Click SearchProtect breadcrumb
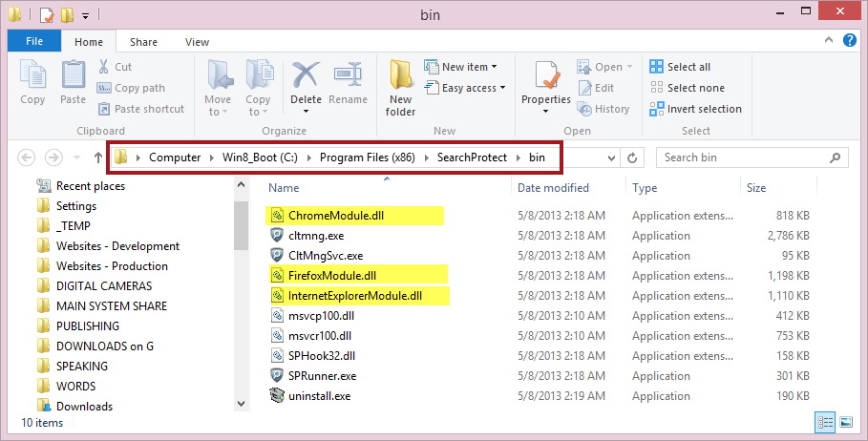 [x=473, y=157]
